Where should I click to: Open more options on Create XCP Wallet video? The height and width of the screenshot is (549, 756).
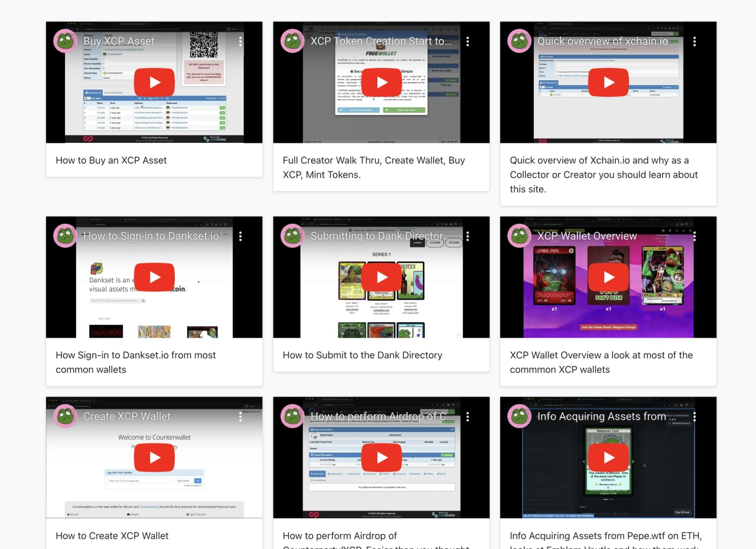click(240, 417)
